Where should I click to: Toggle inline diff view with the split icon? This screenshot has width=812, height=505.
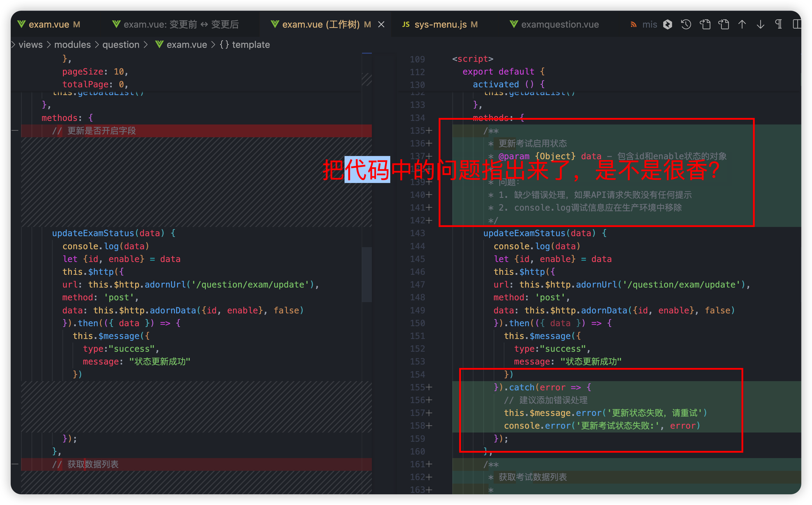tap(797, 24)
